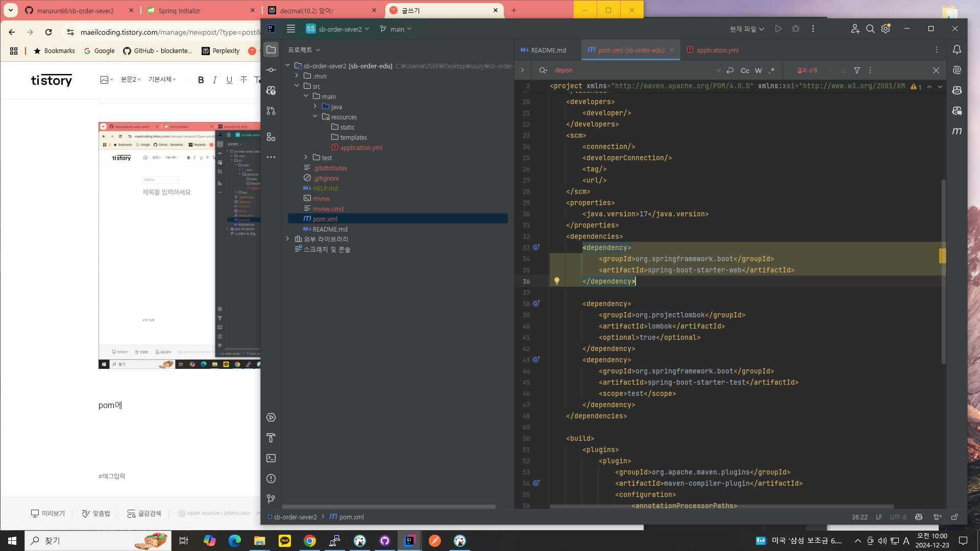The image size is (980, 551).
Task: Open the Structure tool window icon
Action: pos(271,137)
